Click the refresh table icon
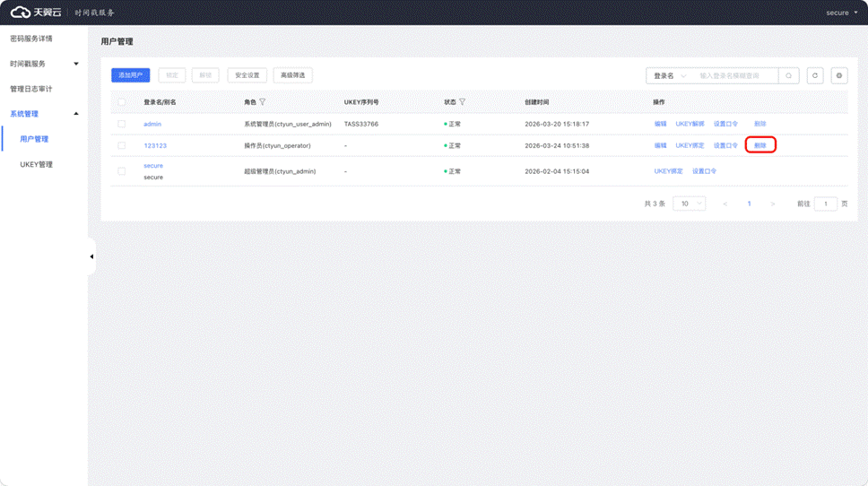Screen dimensions: 868x486 point(814,76)
